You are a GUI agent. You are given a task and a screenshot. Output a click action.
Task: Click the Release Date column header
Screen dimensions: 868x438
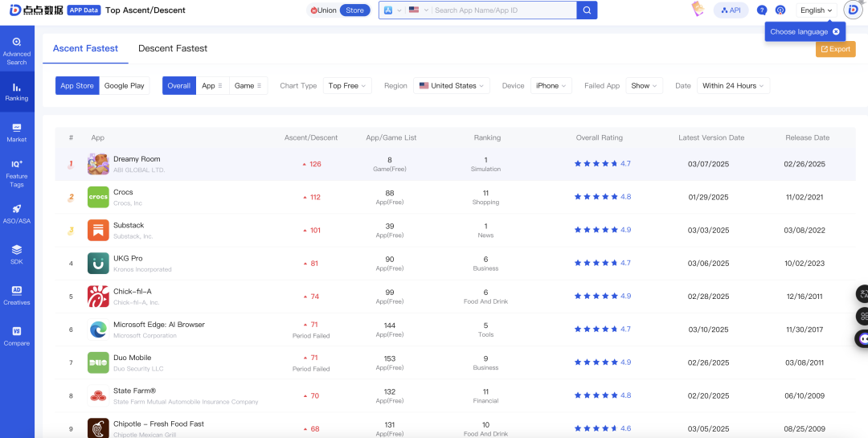point(807,137)
